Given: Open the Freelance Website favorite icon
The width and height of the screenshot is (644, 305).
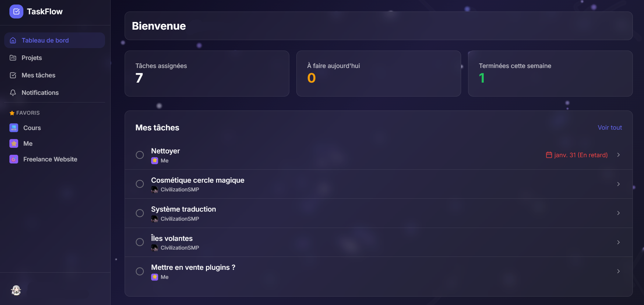Looking at the screenshot, I should (x=14, y=159).
